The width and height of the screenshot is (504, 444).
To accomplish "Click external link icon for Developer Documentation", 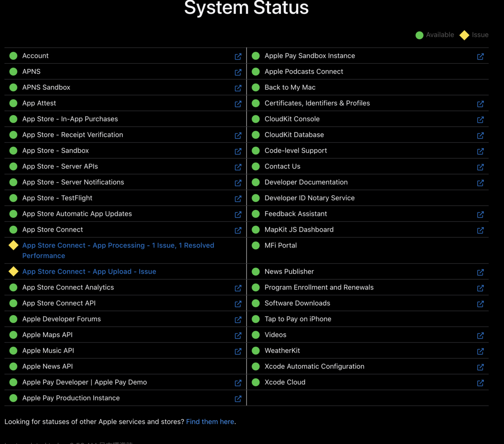I will coord(480,183).
